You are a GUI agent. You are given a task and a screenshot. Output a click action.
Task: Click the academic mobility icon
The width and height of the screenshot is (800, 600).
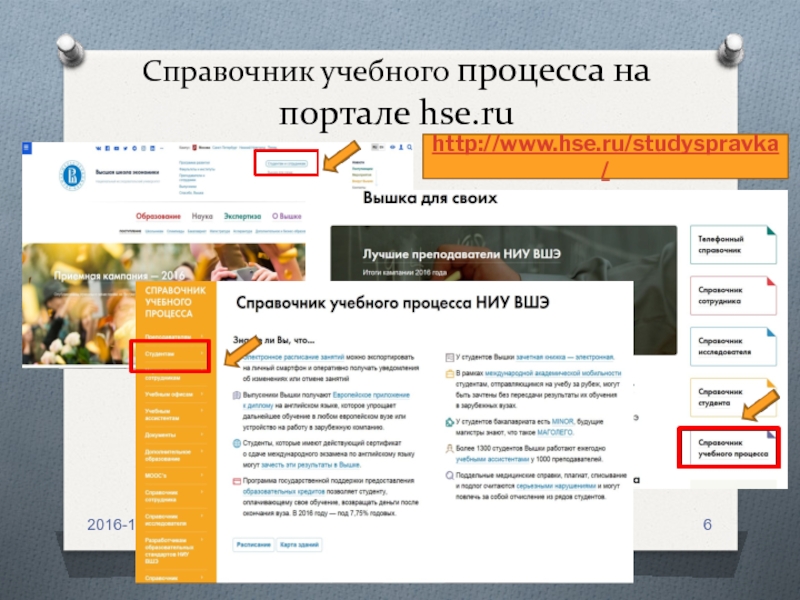[x=448, y=374]
